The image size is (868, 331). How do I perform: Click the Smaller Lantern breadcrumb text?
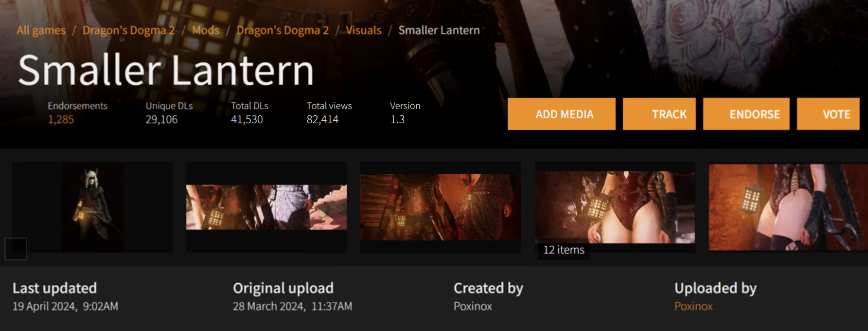(439, 30)
